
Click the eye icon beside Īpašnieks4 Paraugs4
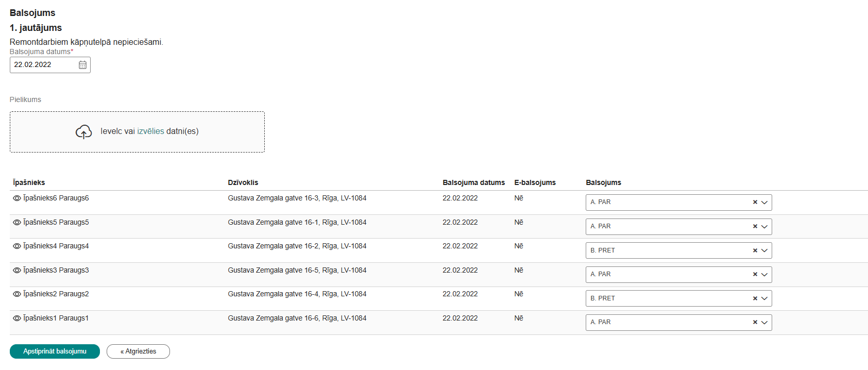tap(16, 246)
